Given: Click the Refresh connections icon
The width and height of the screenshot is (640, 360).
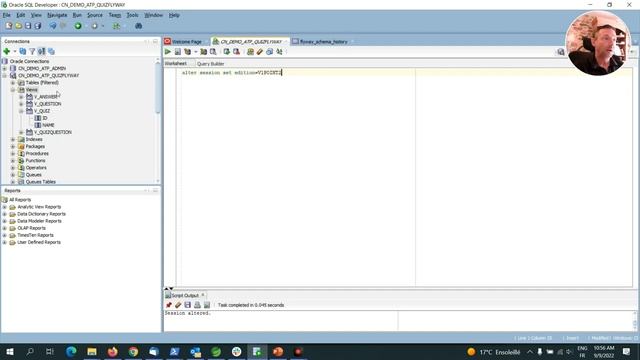Looking at the screenshot, I should tap(23, 51).
